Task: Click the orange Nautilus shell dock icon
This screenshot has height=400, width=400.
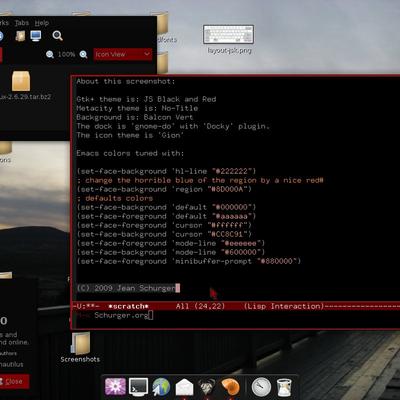Action: tap(230, 387)
